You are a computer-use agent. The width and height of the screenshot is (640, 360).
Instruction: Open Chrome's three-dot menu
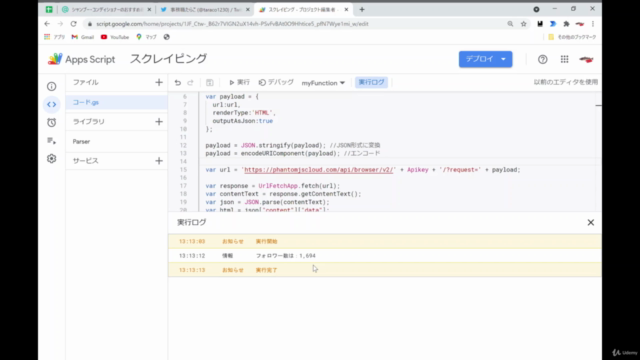pyautogui.click(x=593, y=24)
